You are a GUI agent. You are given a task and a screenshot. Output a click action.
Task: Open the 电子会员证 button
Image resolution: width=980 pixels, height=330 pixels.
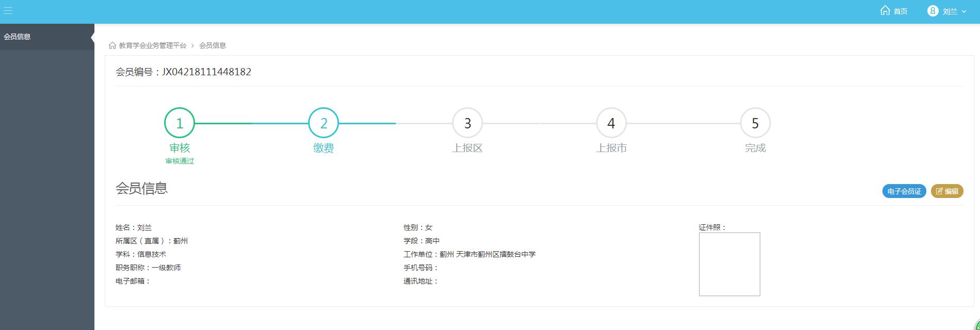click(x=904, y=191)
